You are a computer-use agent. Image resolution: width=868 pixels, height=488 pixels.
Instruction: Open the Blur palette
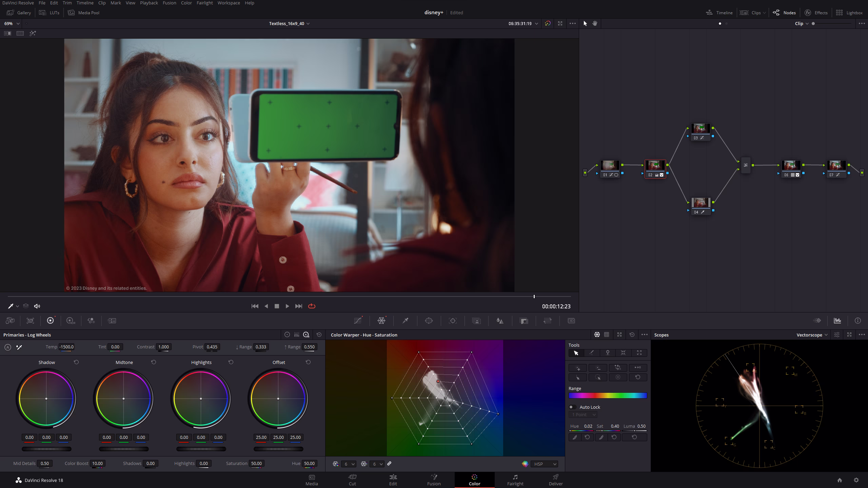(x=500, y=321)
